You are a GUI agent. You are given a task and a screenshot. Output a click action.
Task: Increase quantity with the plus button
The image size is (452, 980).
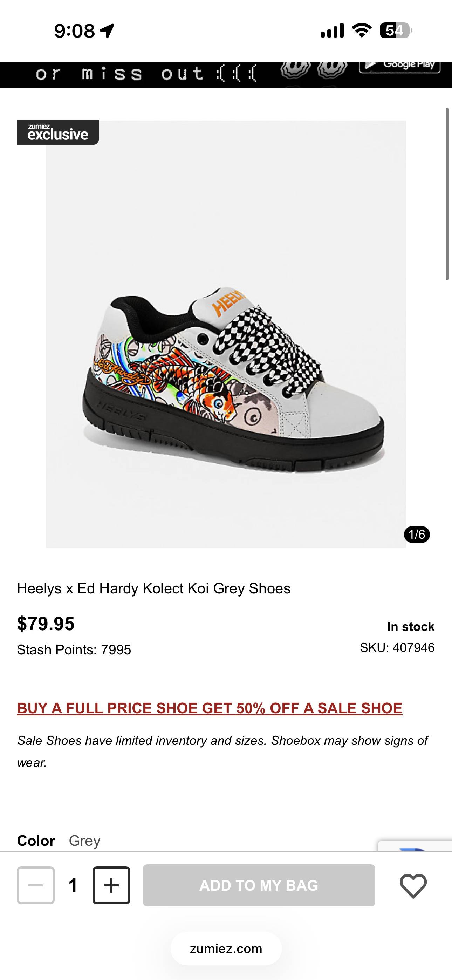[111, 885]
